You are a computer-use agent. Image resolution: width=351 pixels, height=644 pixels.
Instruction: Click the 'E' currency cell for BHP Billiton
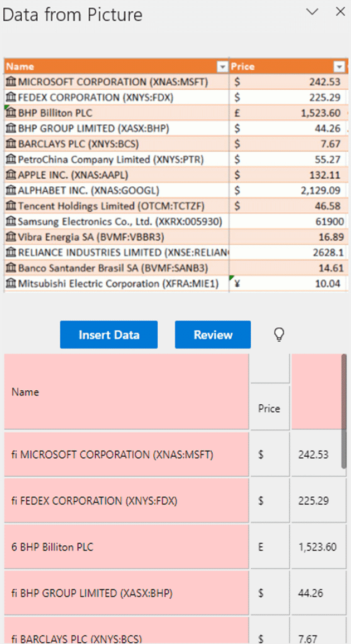click(270, 547)
